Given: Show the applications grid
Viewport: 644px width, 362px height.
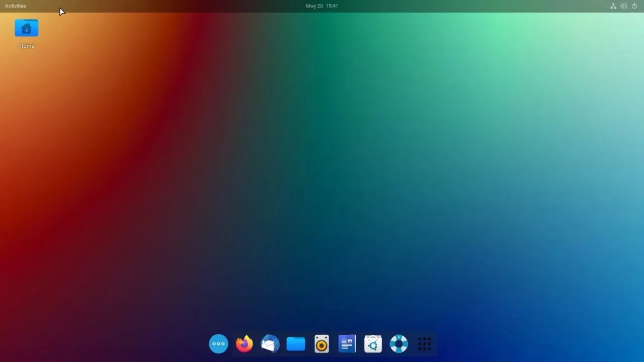Looking at the screenshot, I should (x=425, y=344).
